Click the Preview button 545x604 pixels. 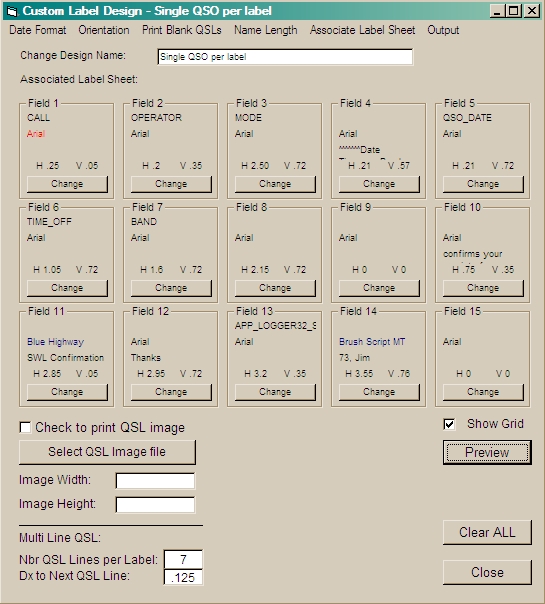coord(487,453)
